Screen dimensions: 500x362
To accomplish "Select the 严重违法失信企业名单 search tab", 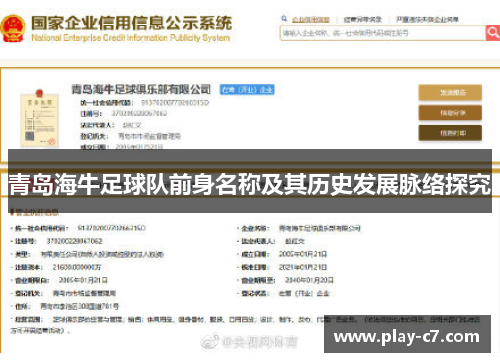I will [x=427, y=20].
